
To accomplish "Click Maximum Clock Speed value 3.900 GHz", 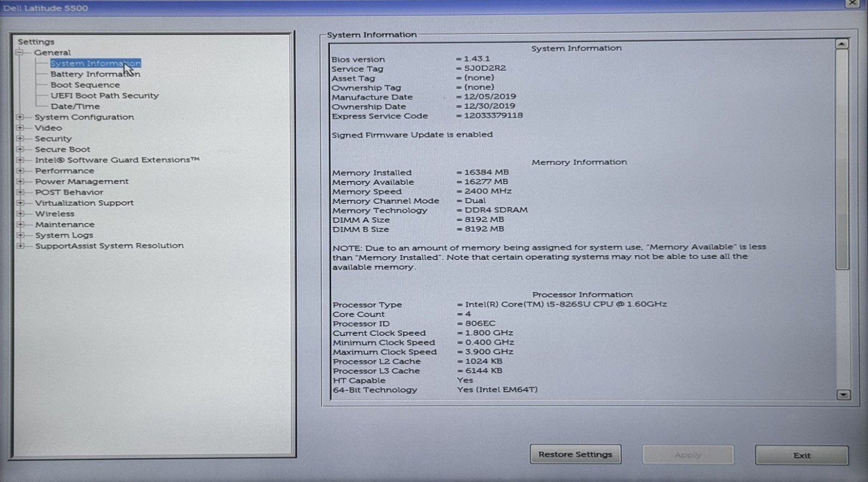I will 489,352.
